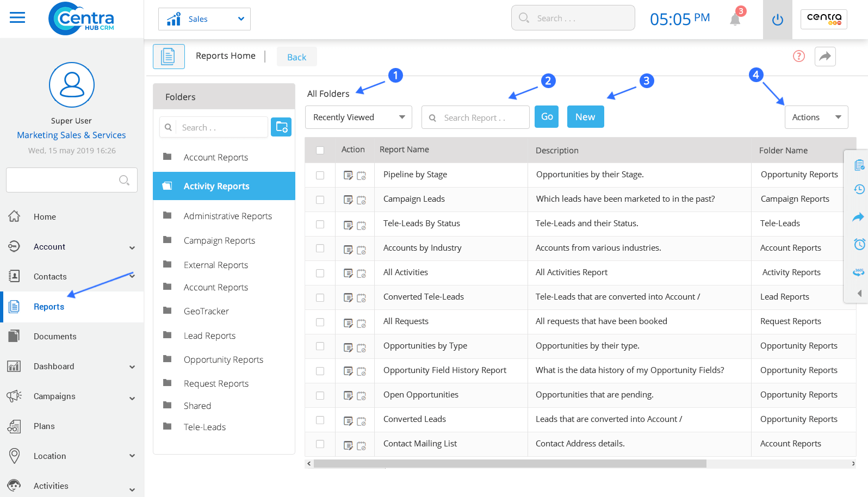Click the Reports Home document icon
This screenshot has height=497, width=868.
click(x=169, y=56)
